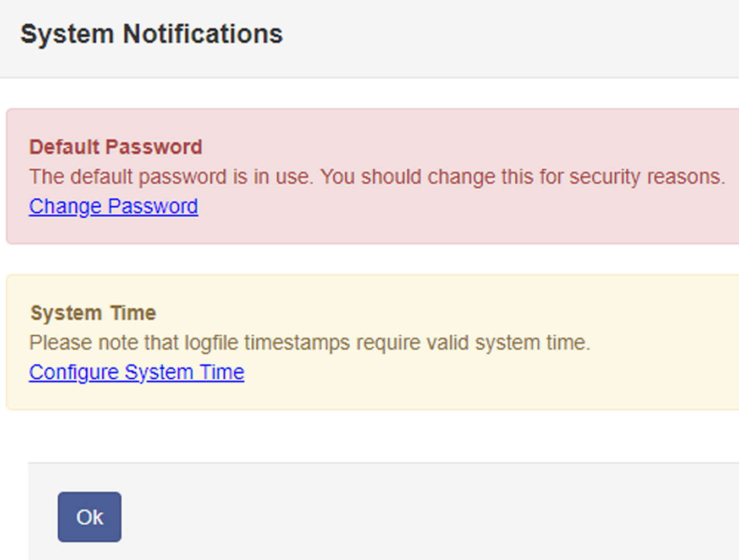This screenshot has height=560, width=739.
Task: Click the word "Notifications" in the heading
Action: pos(202,34)
